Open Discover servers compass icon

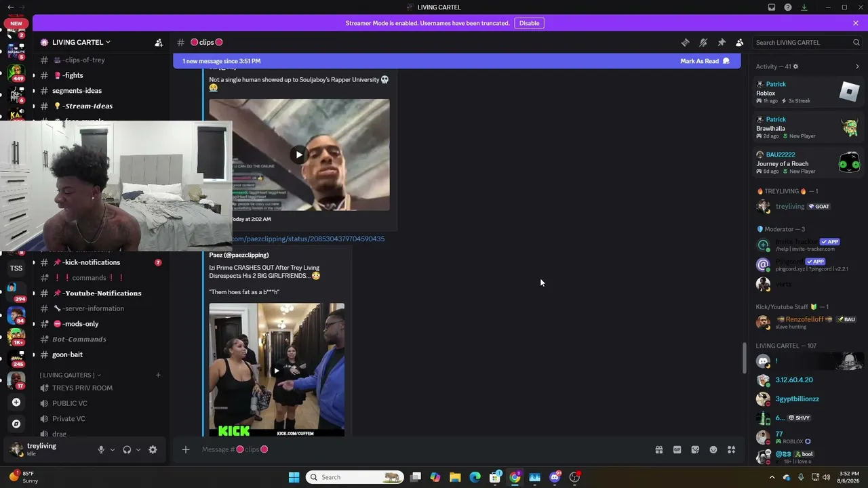click(x=16, y=424)
